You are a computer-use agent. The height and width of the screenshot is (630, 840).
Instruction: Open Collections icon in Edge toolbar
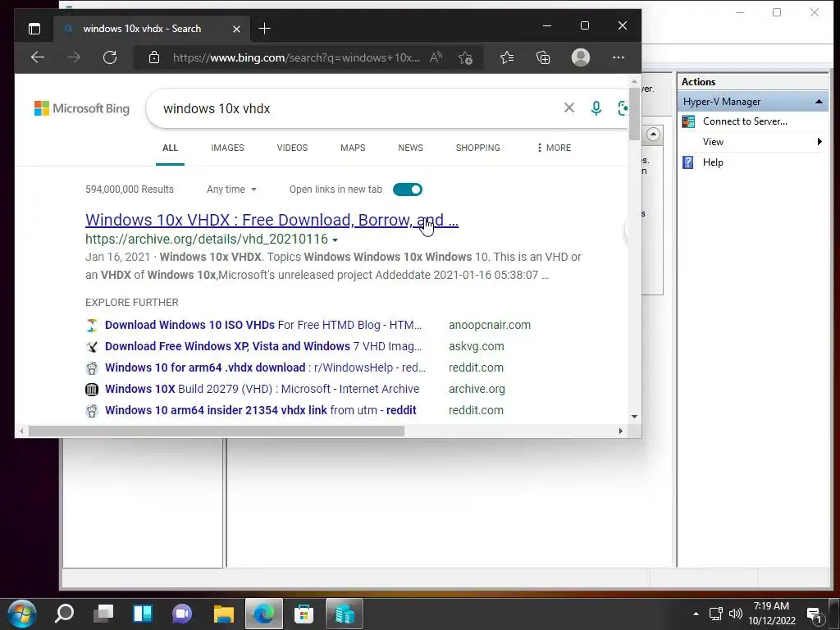(x=543, y=57)
